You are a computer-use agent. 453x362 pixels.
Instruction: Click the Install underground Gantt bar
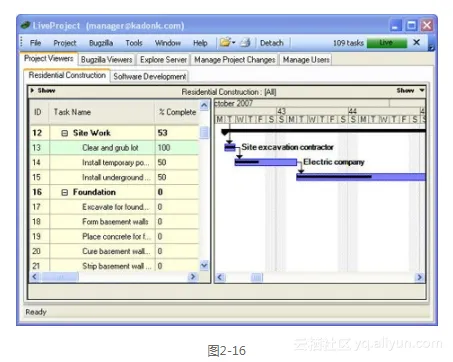coord(361,177)
